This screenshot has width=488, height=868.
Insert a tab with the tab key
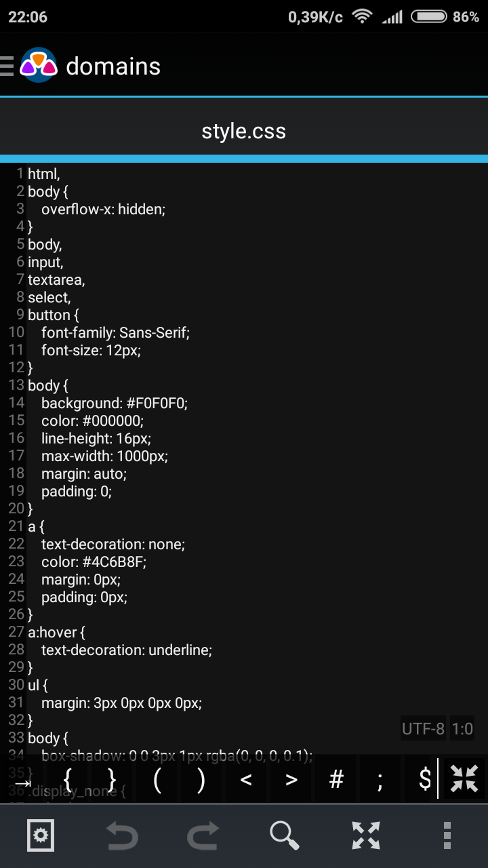coord(23,781)
